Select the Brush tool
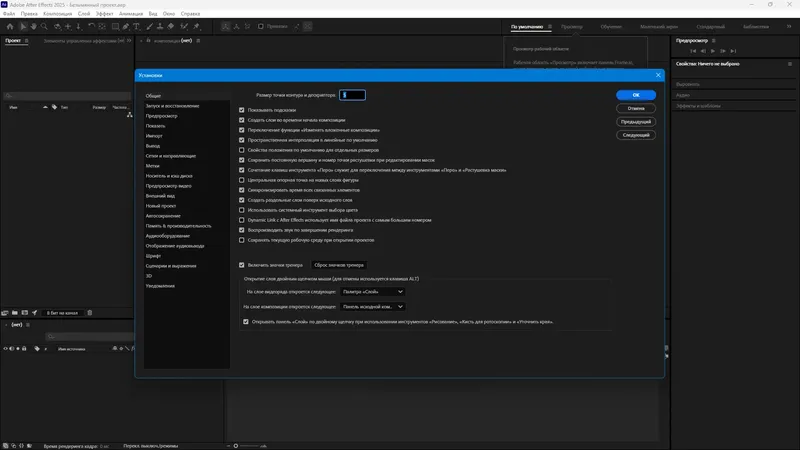The image size is (800, 450). click(149, 27)
